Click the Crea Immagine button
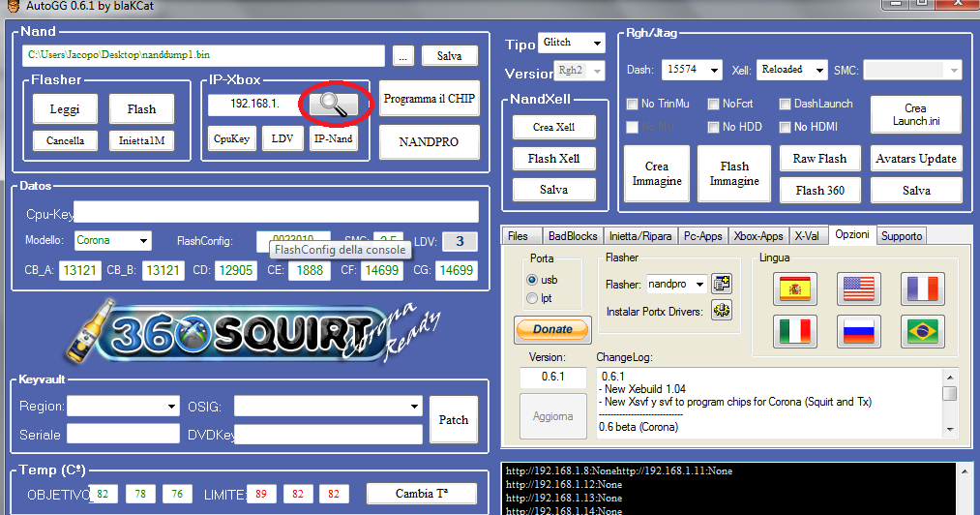980x515 pixels. pyautogui.click(x=656, y=174)
